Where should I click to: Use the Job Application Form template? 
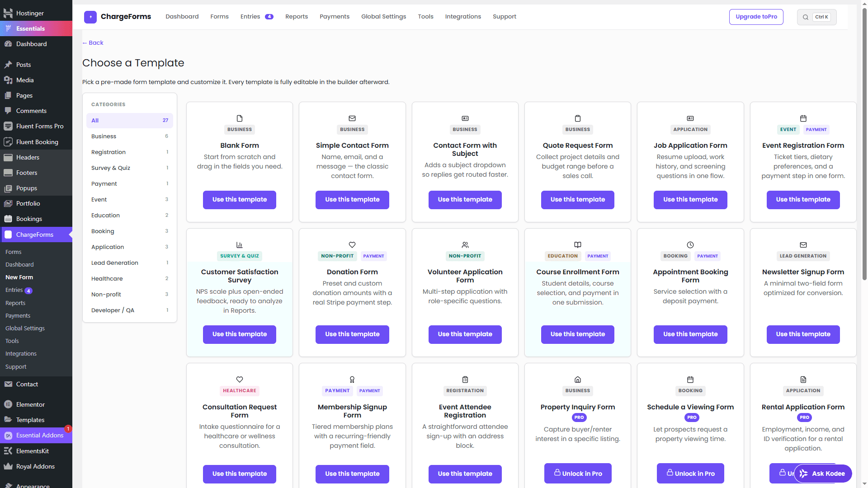coord(690,200)
